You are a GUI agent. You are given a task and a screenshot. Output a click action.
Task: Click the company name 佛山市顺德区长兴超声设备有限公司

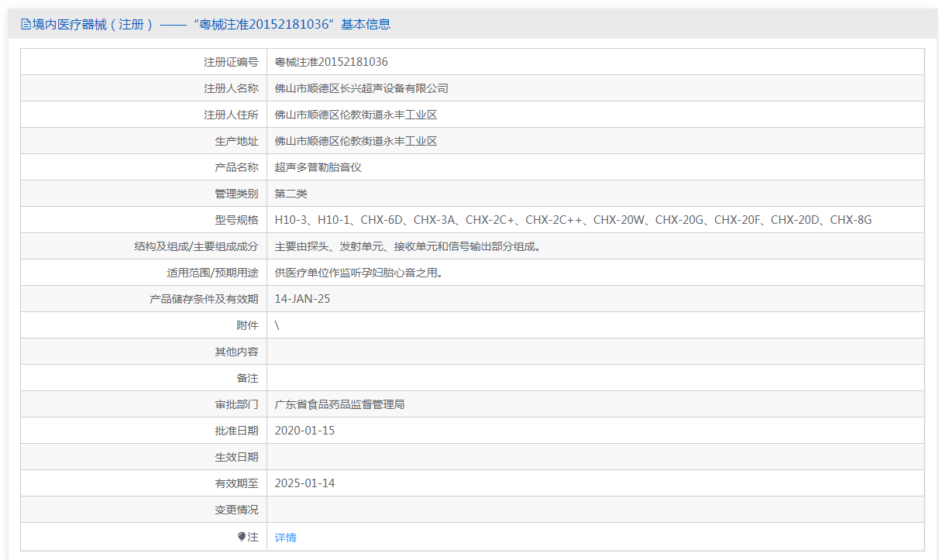(361, 88)
